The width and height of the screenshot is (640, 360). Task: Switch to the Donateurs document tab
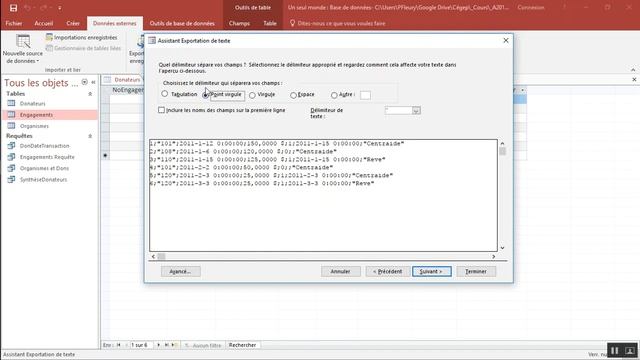[122, 80]
